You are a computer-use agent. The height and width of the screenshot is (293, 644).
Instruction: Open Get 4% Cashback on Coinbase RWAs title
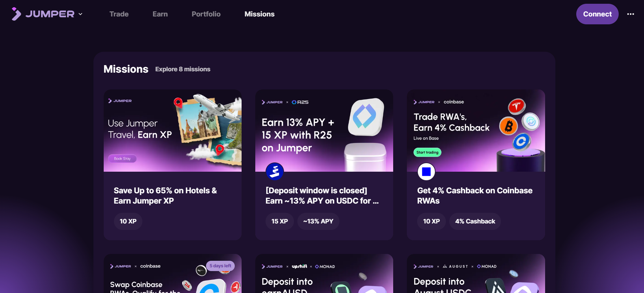pyautogui.click(x=475, y=196)
